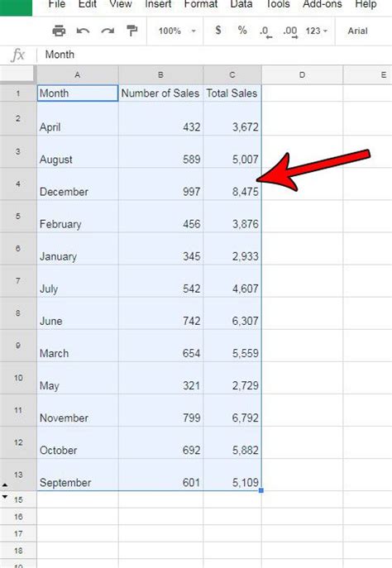
Task: Decrease decimal places
Action: pos(265,31)
